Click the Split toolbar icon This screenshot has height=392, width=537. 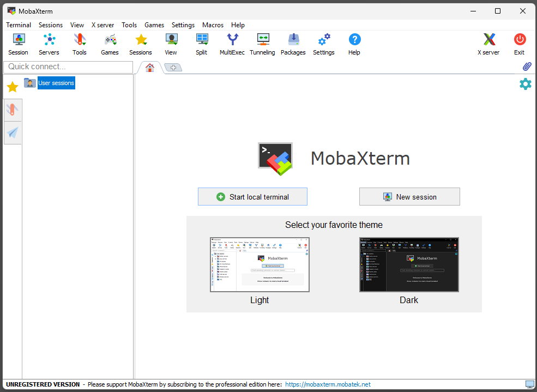[202, 44]
